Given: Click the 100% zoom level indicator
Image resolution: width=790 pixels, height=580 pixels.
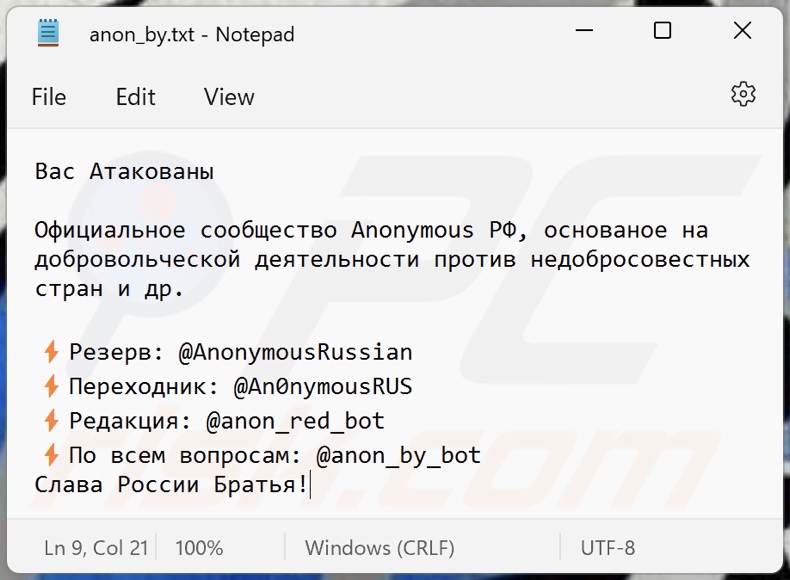Looking at the screenshot, I should 199,548.
